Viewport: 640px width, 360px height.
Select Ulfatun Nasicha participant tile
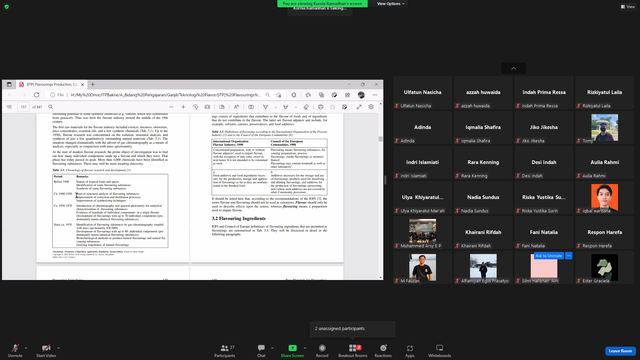pos(422,93)
